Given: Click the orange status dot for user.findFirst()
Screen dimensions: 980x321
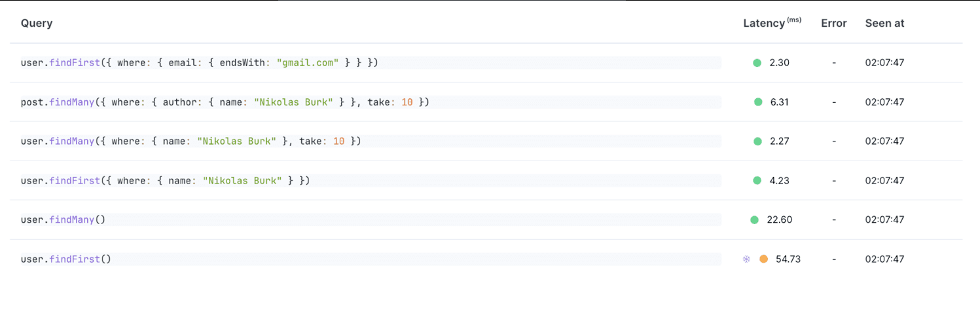Looking at the screenshot, I should tap(763, 259).
